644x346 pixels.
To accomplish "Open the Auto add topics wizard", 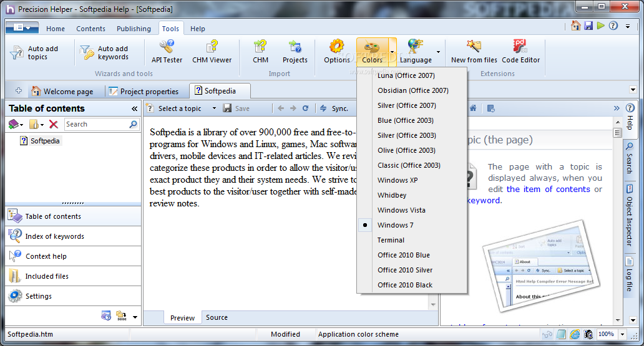I will [34, 52].
